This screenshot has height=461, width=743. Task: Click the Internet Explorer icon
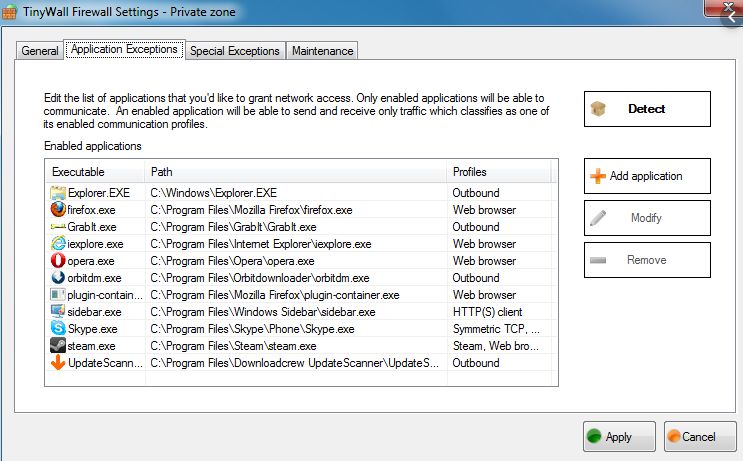[x=58, y=244]
